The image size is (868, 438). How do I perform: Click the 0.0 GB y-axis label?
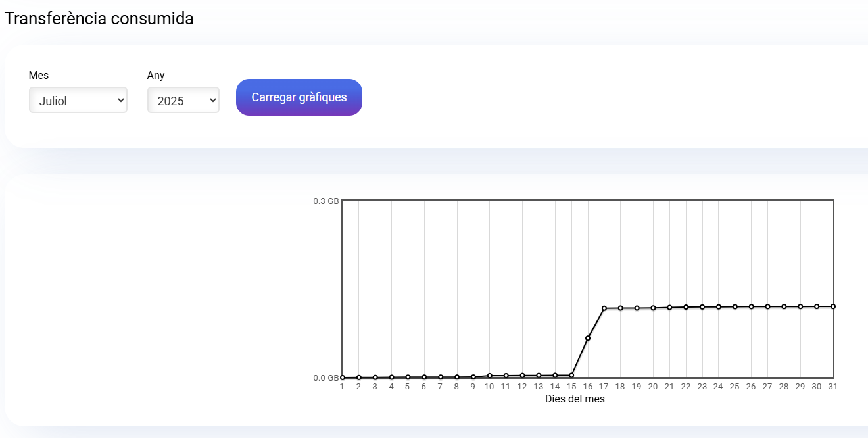pos(325,378)
